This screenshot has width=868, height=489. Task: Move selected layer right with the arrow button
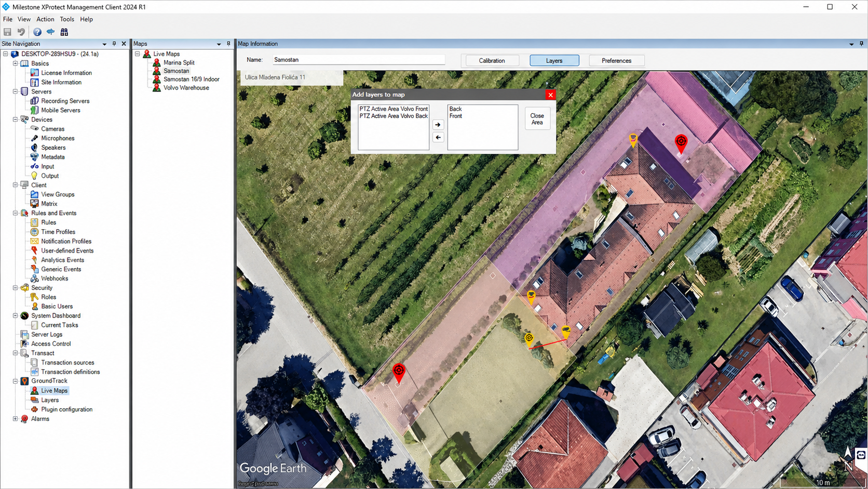(438, 125)
